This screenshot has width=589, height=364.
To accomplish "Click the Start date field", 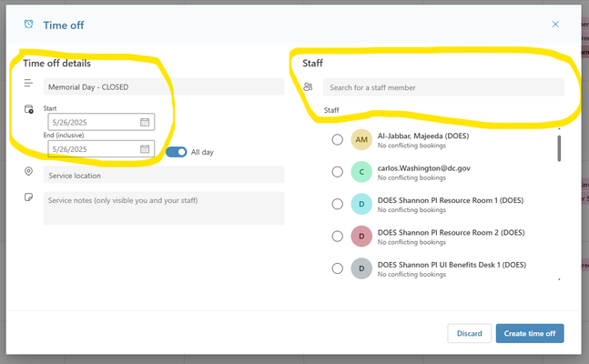I will (101, 122).
